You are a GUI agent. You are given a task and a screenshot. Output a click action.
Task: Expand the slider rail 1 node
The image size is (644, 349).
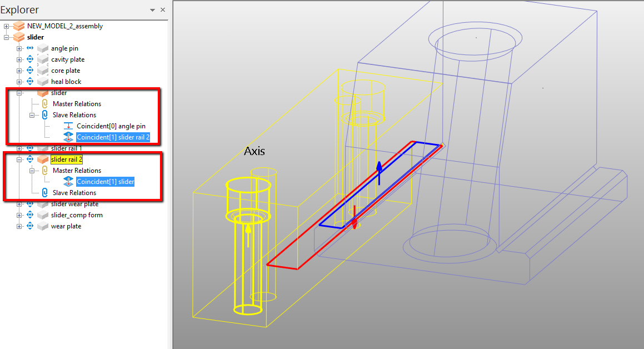tap(18, 148)
